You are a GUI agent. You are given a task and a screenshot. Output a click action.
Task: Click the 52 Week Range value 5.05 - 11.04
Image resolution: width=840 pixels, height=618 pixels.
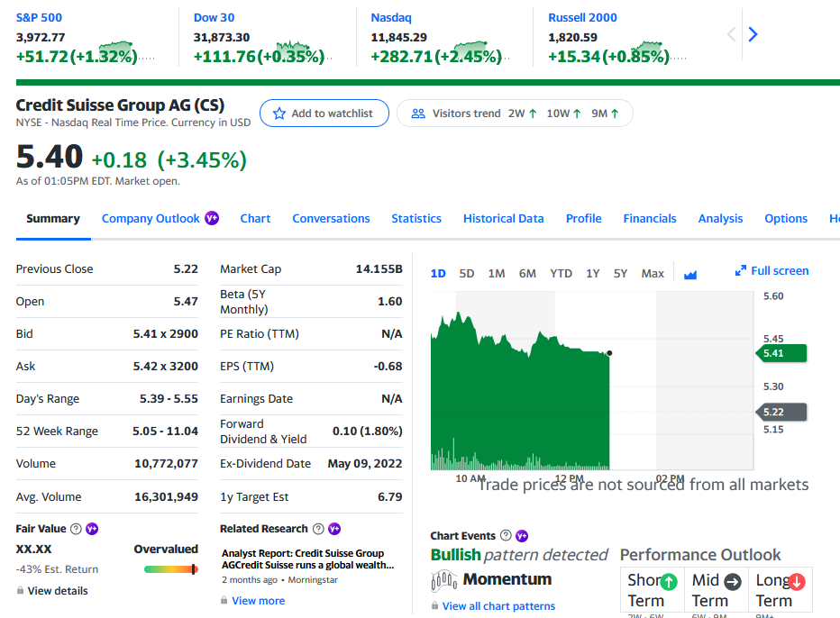coord(165,432)
